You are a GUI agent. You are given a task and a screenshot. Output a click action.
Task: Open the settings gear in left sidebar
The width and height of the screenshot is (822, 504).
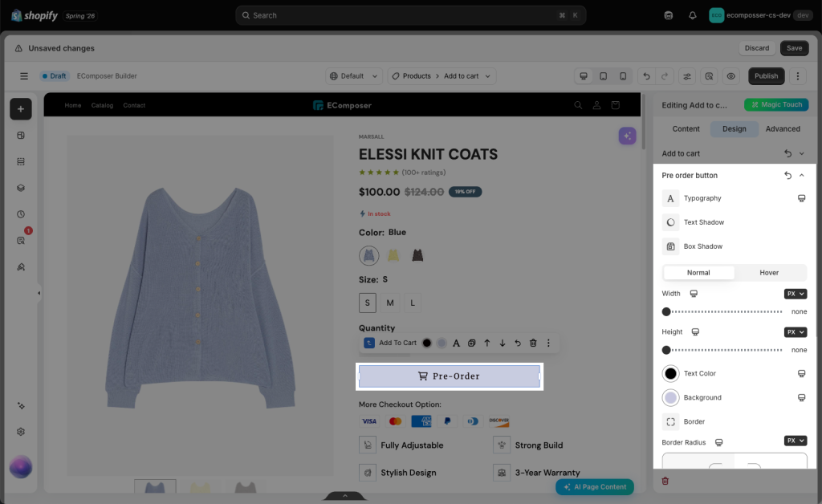pos(20,432)
